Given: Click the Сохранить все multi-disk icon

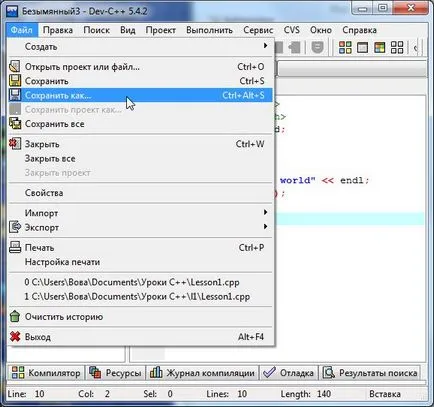Looking at the screenshot, I should 15,124.
